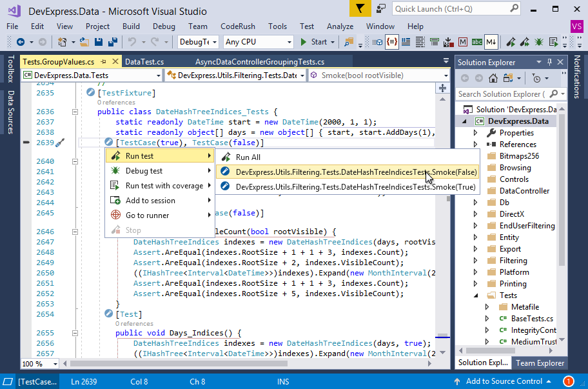Pin the Solution Explorer panel

point(549,62)
